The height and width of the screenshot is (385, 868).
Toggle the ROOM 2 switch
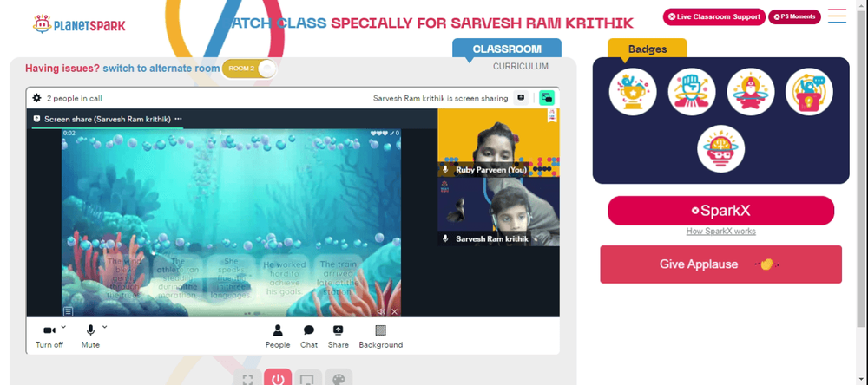coord(249,69)
